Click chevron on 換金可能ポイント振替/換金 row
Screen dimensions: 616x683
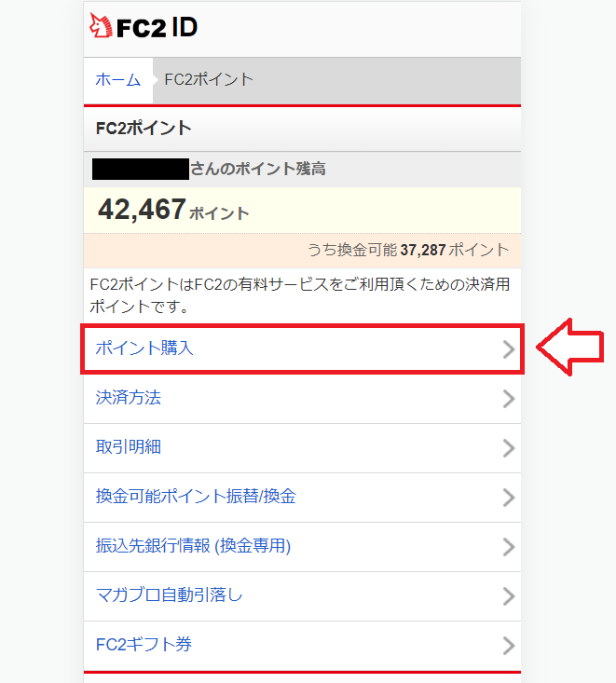(509, 498)
